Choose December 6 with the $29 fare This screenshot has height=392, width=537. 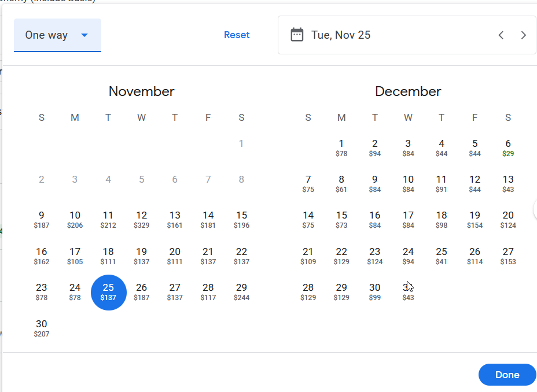click(x=508, y=148)
